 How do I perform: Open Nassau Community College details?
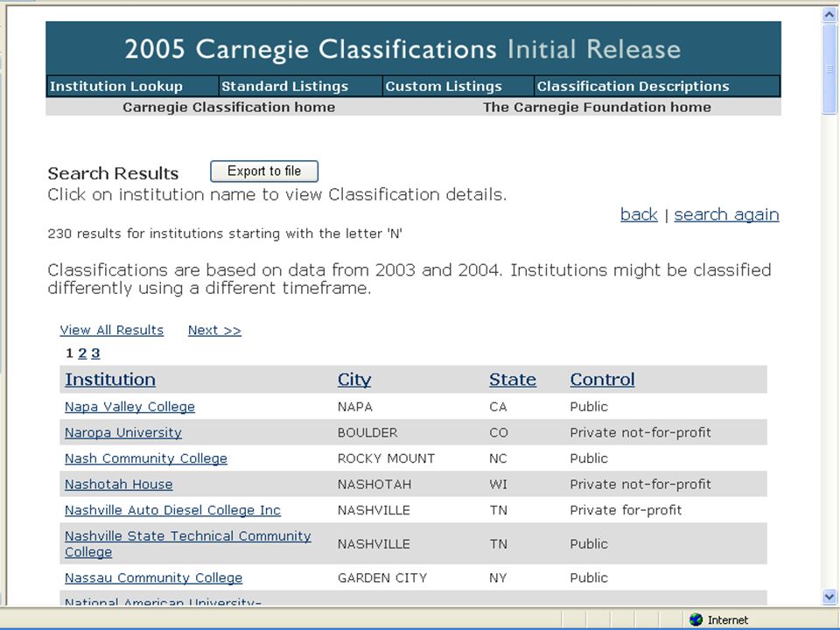pos(153,577)
